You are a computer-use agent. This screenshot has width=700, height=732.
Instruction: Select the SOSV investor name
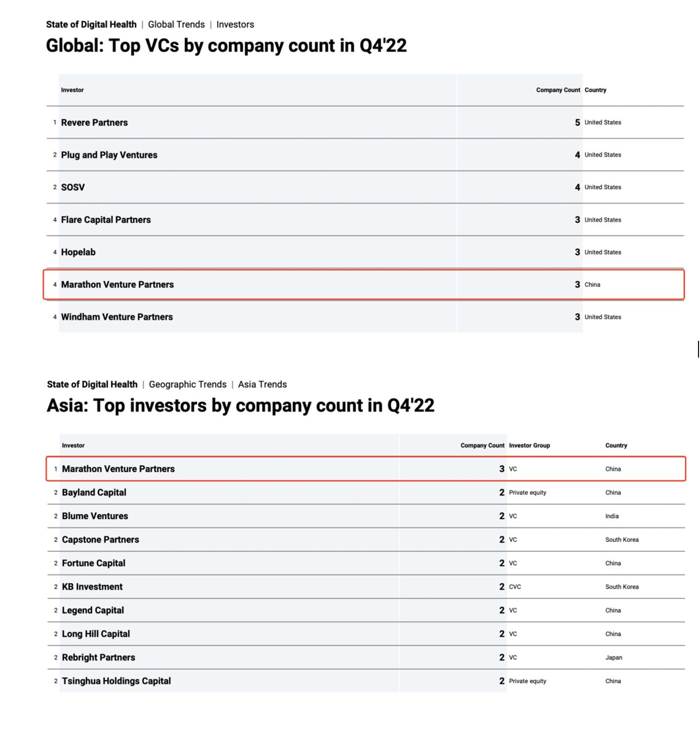tap(73, 187)
